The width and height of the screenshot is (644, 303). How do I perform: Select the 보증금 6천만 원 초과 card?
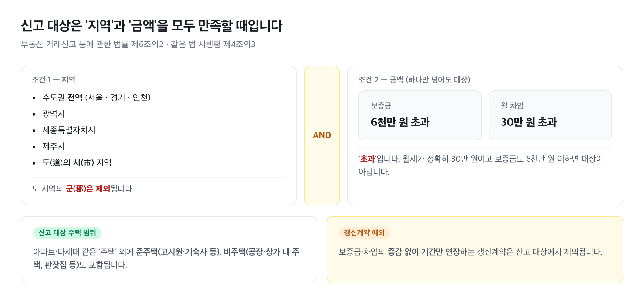point(420,115)
